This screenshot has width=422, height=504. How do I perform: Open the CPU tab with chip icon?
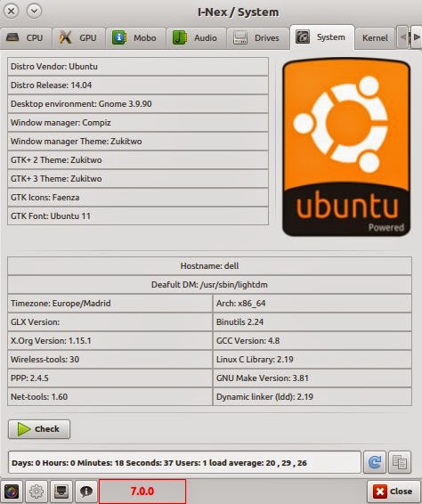(26, 38)
